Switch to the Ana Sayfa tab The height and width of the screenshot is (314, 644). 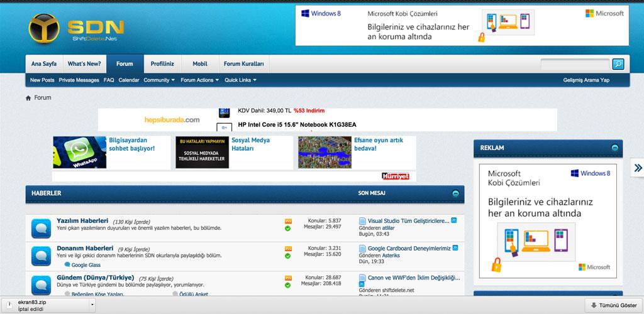[44, 64]
